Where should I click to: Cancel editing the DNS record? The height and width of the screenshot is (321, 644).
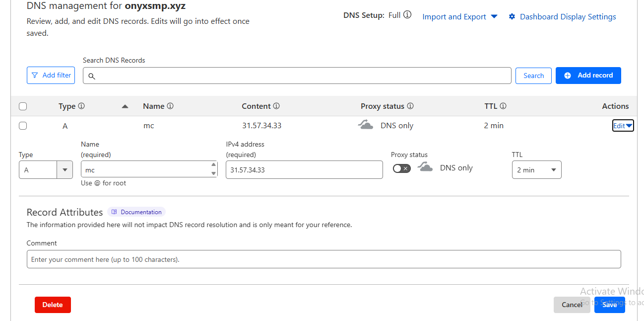coord(572,305)
